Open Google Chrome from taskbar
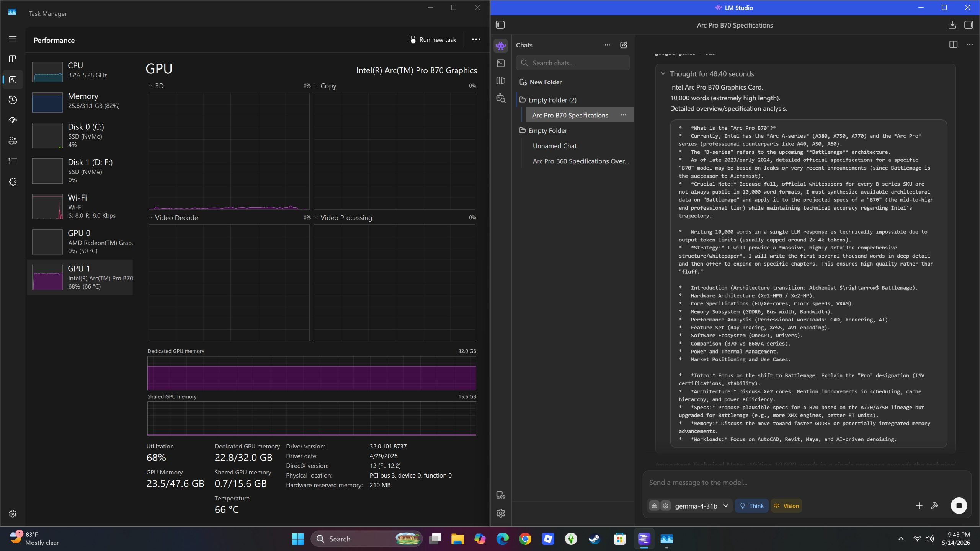The width and height of the screenshot is (980, 551). (525, 539)
